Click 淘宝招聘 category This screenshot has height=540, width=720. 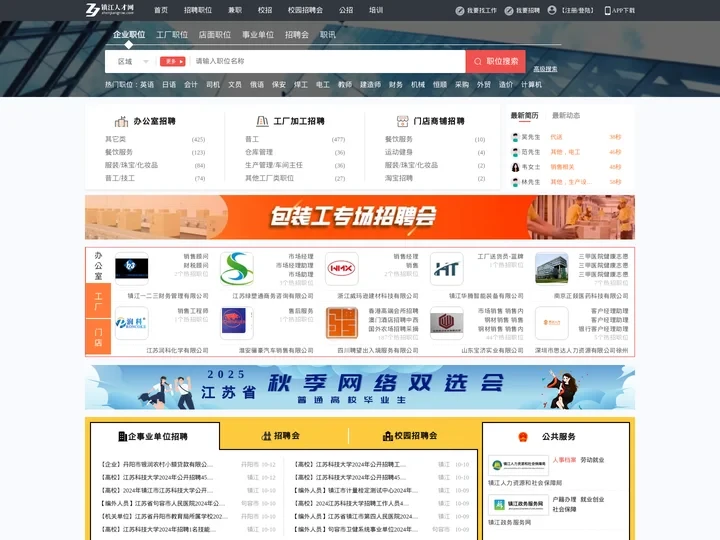399,178
